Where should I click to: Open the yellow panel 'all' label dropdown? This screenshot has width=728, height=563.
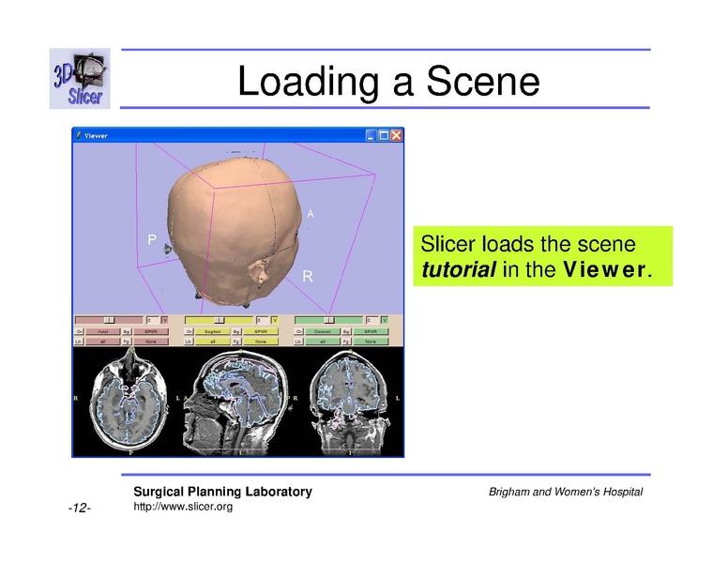coord(213,342)
